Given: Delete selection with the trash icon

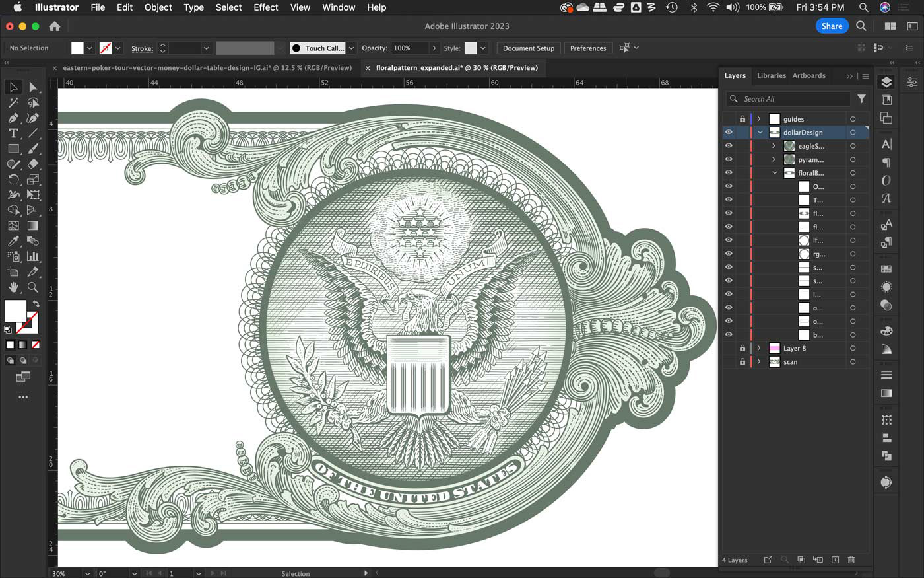Looking at the screenshot, I should coord(851,560).
